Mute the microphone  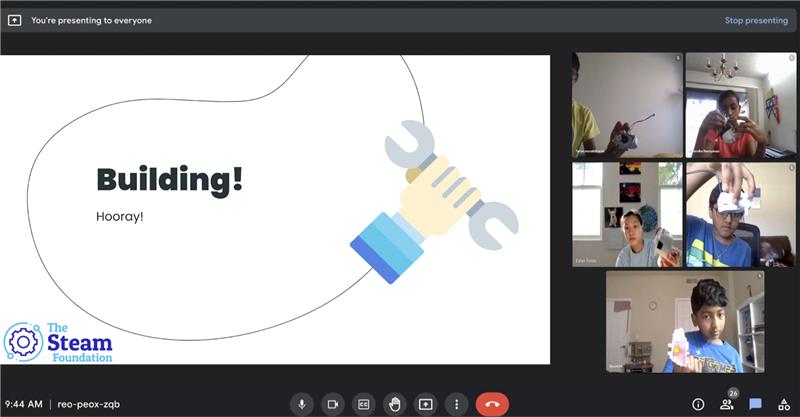[302, 404]
